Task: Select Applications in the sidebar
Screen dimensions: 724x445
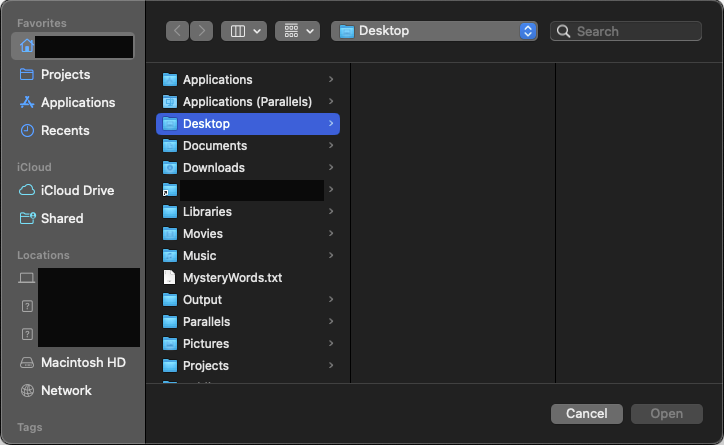Action: (77, 103)
